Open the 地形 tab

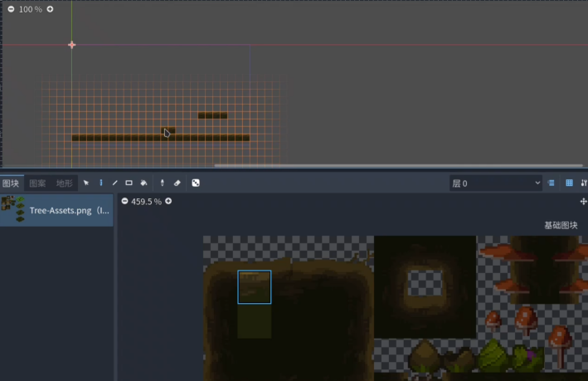pyautogui.click(x=64, y=183)
